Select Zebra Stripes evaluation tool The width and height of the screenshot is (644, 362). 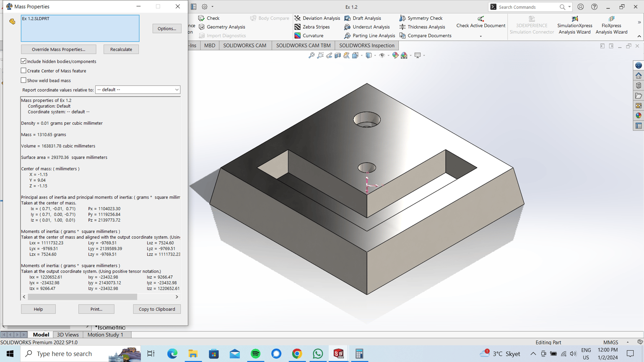[x=312, y=27]
